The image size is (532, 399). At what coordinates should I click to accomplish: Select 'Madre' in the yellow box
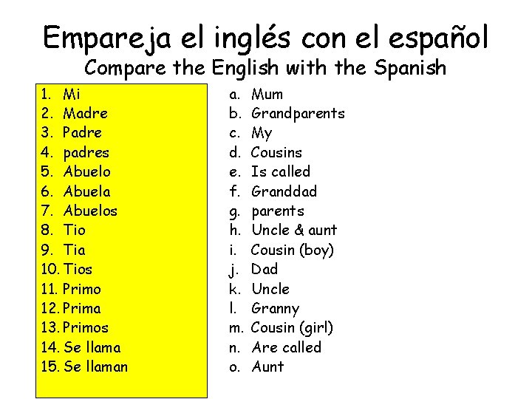[x=85, y=114]
